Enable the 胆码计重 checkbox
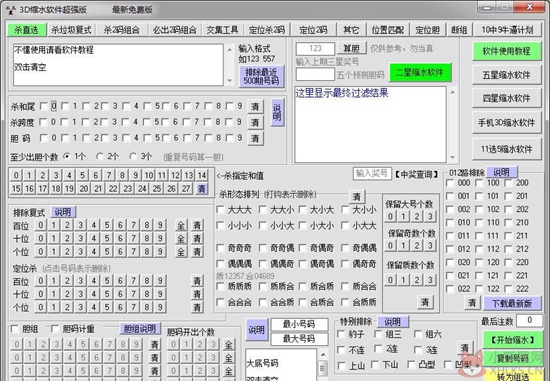Image resolution: width=550 pixels, height=381 pixels. [x=55, y=329]
